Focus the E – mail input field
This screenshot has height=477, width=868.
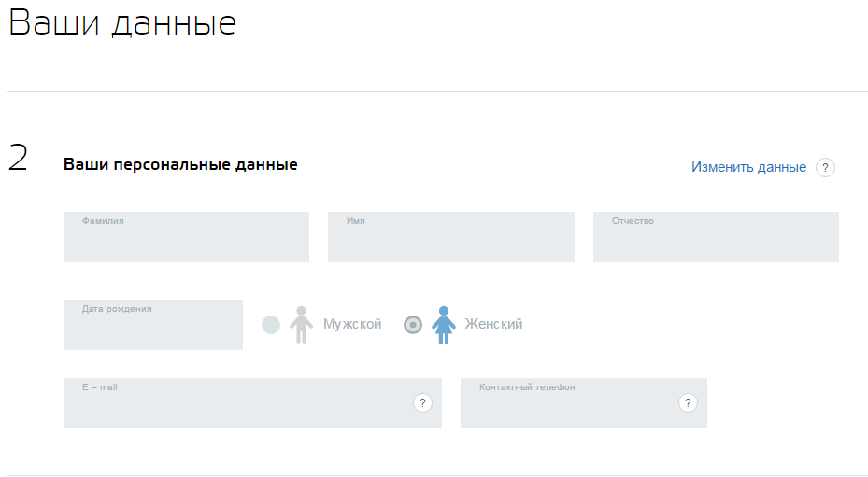(x=234, y=407)
